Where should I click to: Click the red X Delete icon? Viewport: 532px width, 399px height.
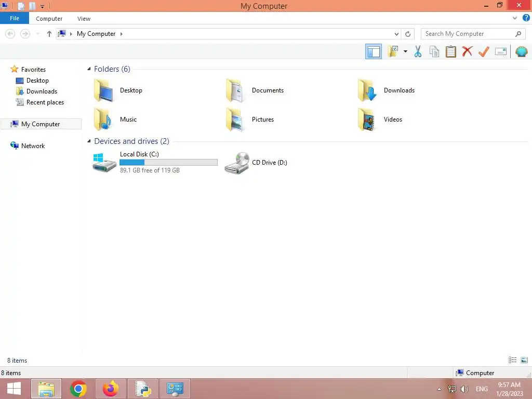click(467, 51)
